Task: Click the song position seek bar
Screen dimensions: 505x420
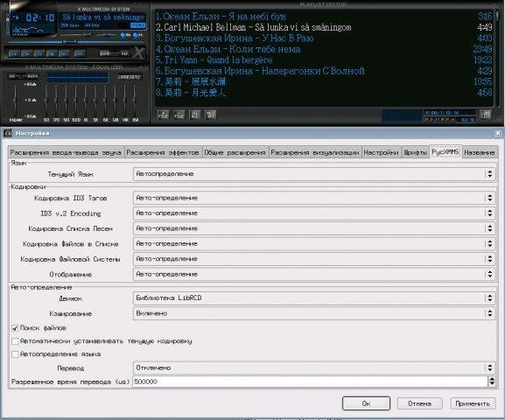Action: tap(76, 42)
